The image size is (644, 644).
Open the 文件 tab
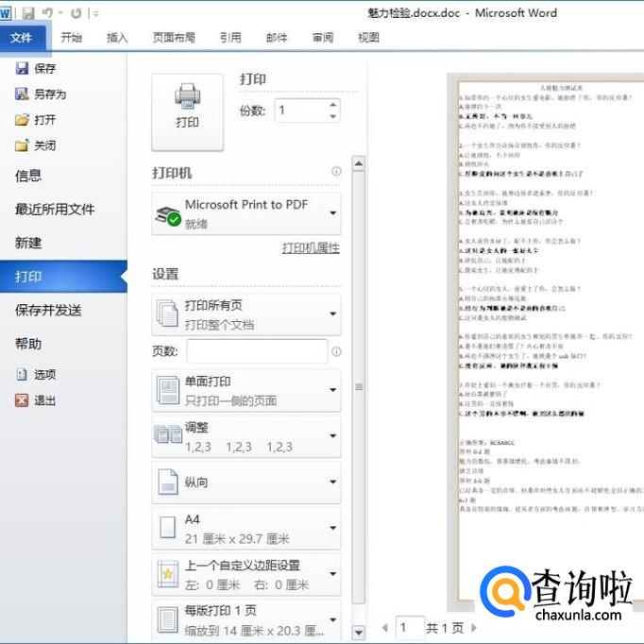click(x=23, y=38)
